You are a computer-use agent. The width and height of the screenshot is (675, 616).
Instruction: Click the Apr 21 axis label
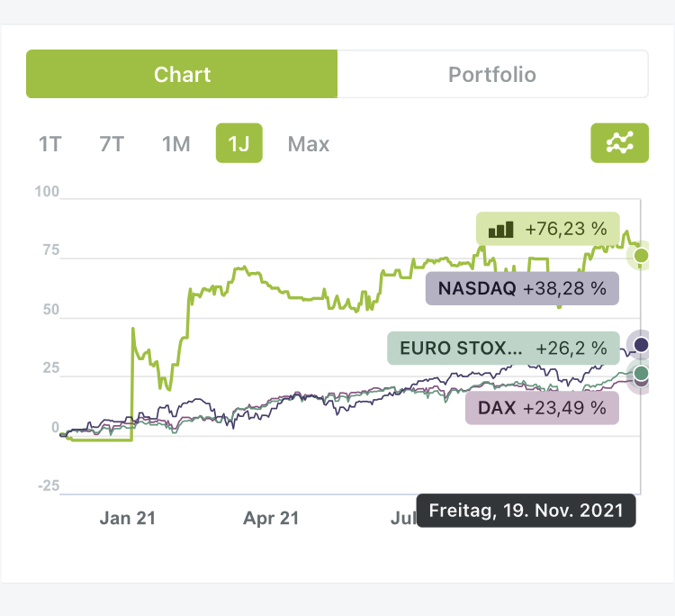coord(271,518)
